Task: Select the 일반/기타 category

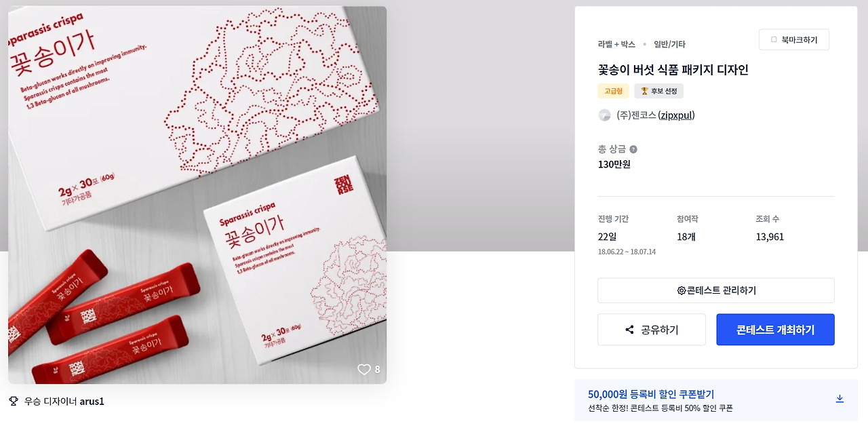Action: point(669,44)
